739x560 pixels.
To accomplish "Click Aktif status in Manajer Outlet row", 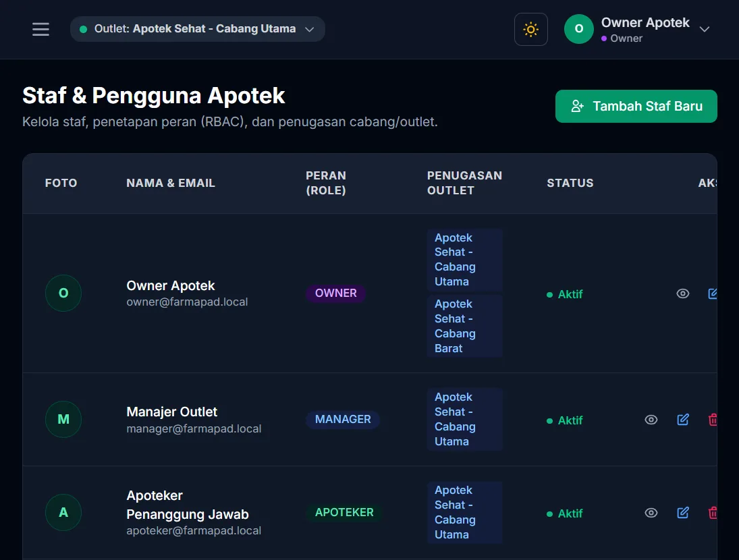I will coord(565,420).
